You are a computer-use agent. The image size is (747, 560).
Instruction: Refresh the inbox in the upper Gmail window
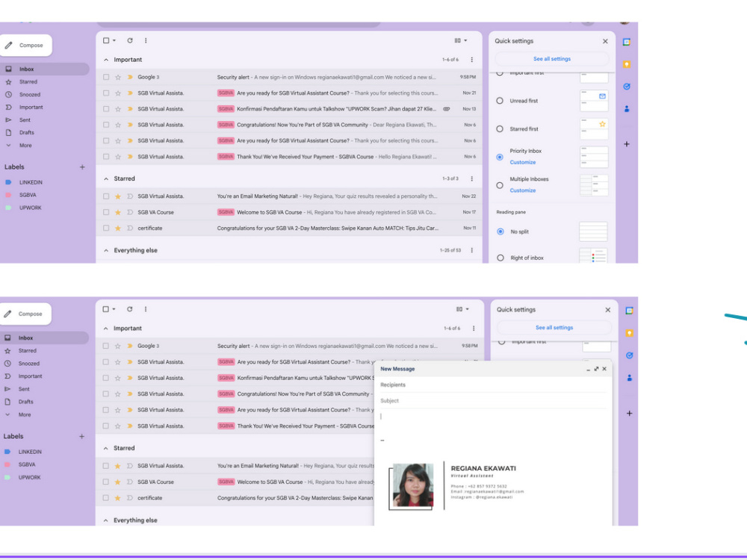[x=129, y=40]
